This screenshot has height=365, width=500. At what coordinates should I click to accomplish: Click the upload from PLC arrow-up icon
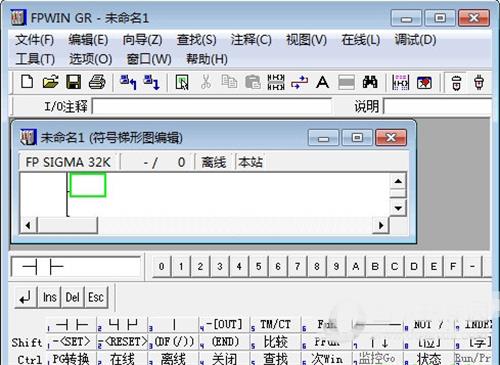tap(128, 82)
